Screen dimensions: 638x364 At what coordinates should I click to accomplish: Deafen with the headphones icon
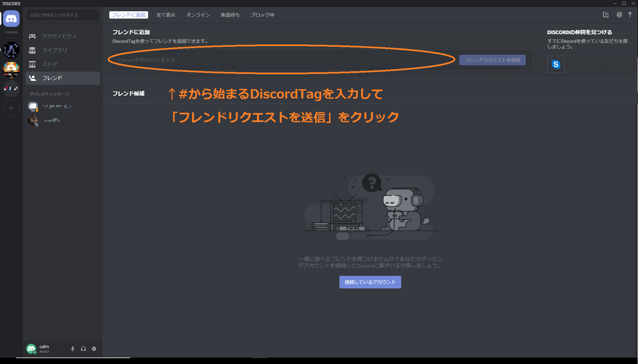tap(83, 348)
